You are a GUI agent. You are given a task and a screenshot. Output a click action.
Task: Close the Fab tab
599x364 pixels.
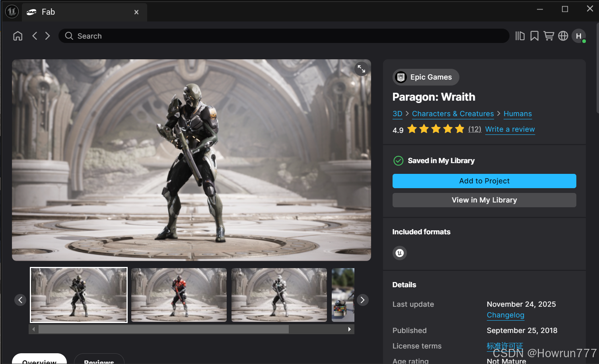[136, 12]
